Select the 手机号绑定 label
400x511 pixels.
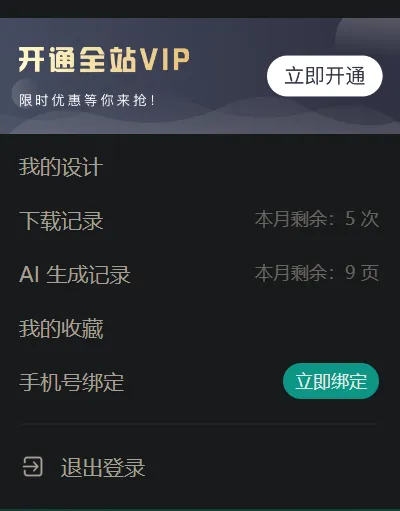[x=71, y=382]
